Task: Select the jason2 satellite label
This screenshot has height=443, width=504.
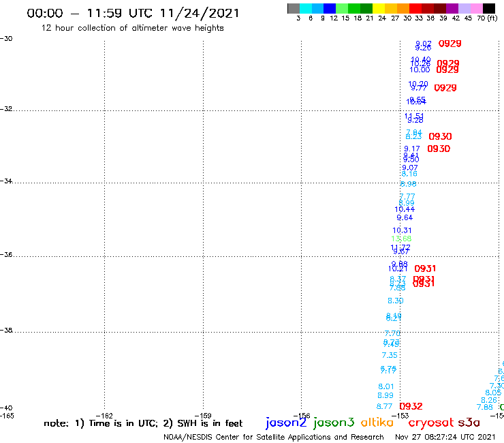Action: [286, 423]
